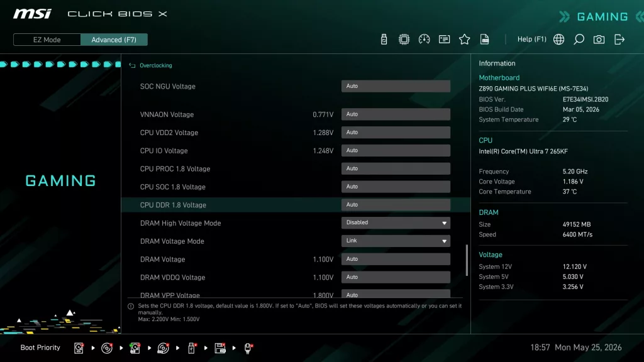Screen dimensions: 644x362
Task: Click CPU PROC 1.8 Voltage field
Action: point(396,168)
